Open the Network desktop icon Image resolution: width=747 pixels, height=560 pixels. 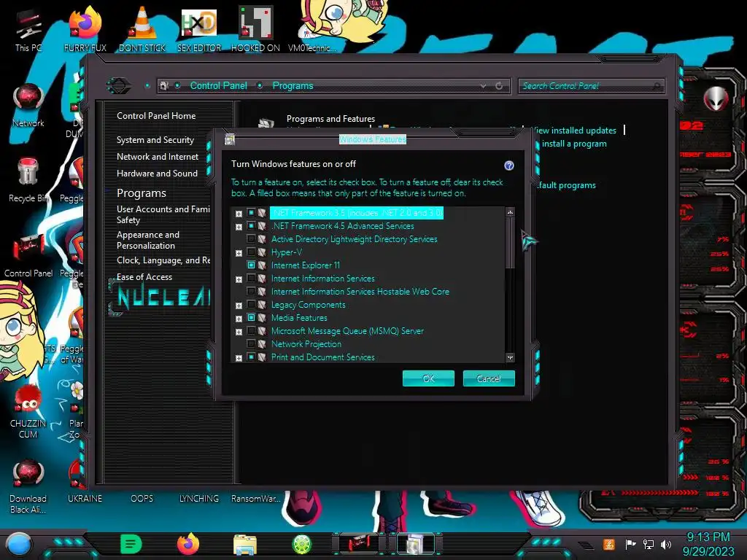(x=28, y=105)
